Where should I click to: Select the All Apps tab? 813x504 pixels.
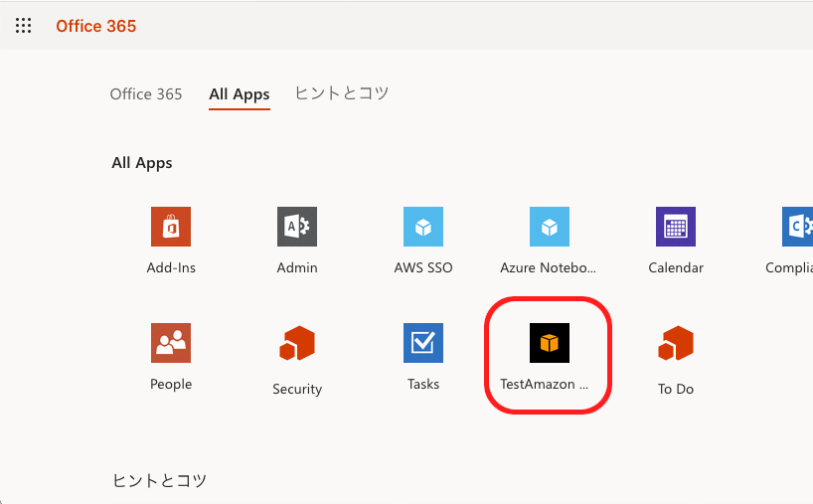(x=239, y=94)
